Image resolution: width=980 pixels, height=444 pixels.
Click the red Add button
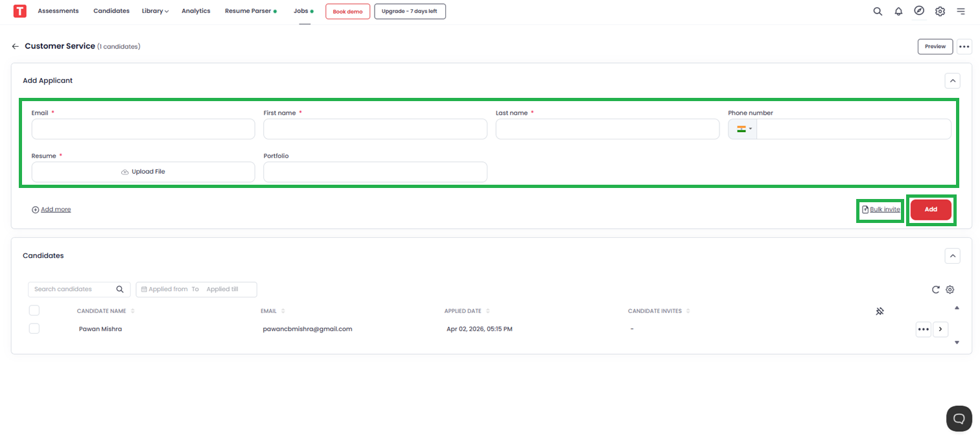click(x=931, y=209)
